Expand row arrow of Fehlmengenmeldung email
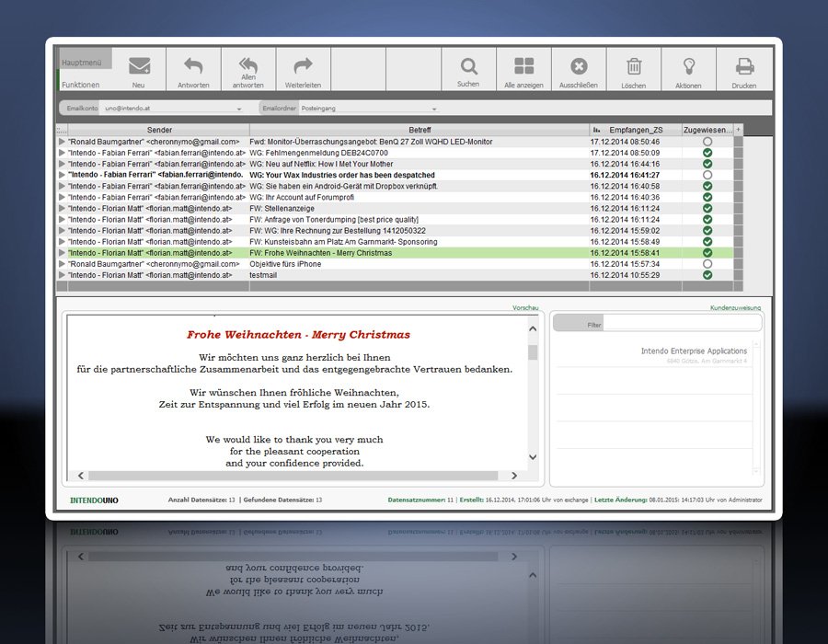828x644 pixels. pyautogui.click(x=62, y=153)
